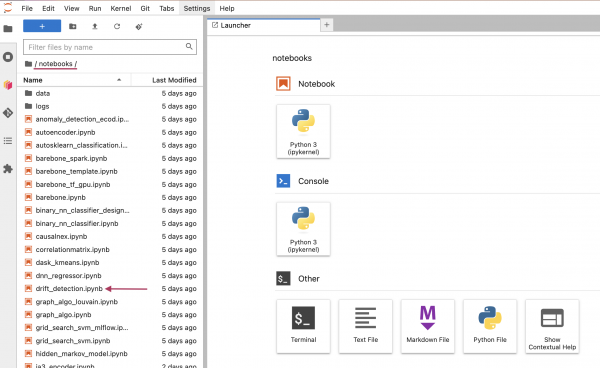Screen dimensions: 600x368
Task: Open the Run menu
Action: pyautogui.click(x=95, y=8)
